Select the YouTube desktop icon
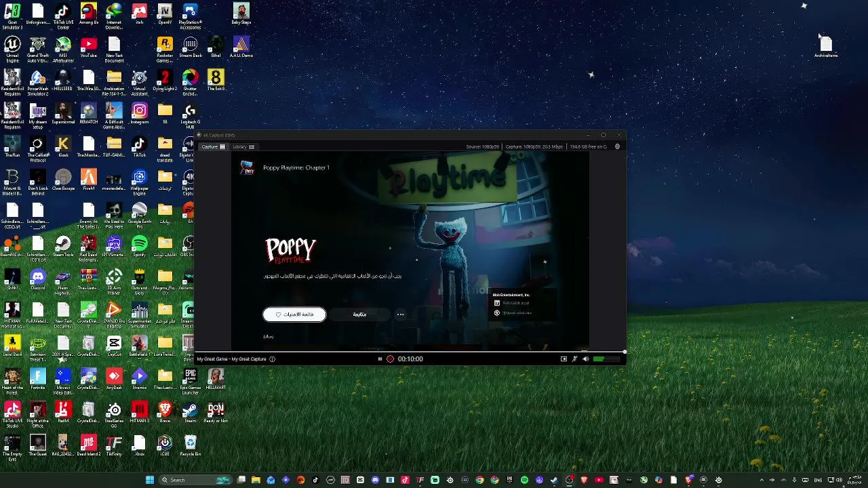Image resolution: width=868 pixels, height=488 pixels. point(88,47)
